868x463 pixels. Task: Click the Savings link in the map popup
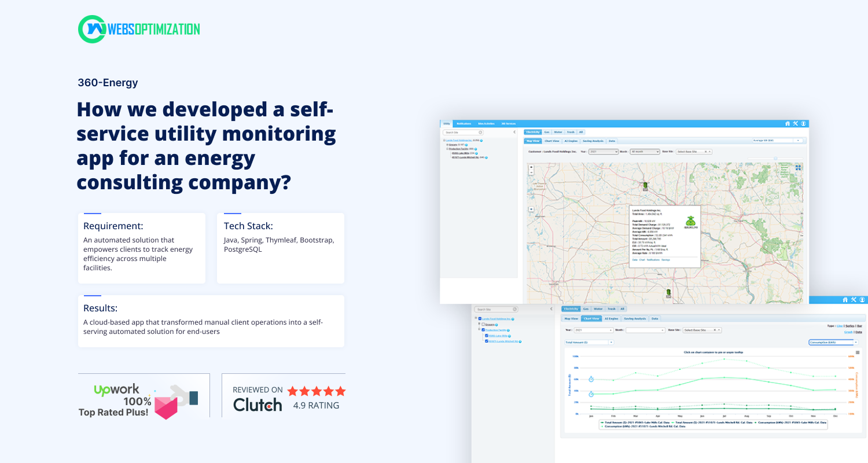tap(666, 260)
